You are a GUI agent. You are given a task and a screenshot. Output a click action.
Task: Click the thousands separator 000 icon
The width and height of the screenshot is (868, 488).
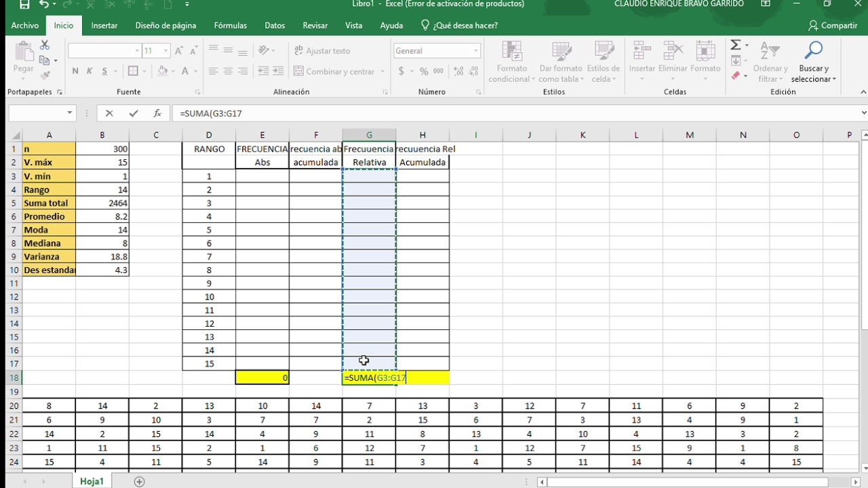coord(439,71)
